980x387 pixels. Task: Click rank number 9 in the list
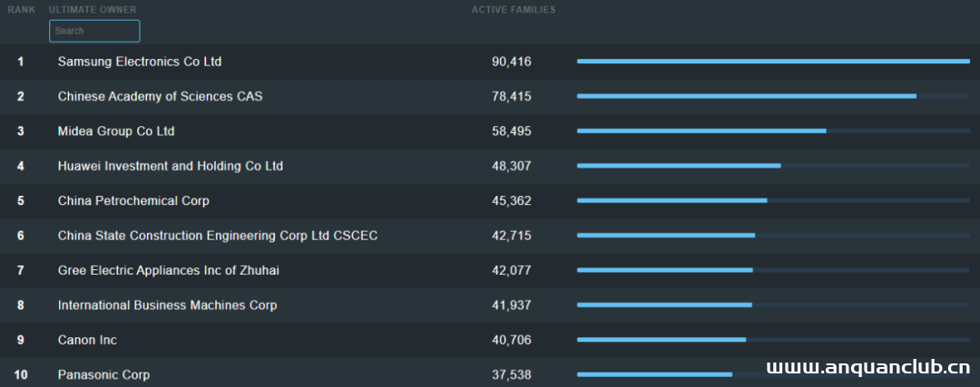(x=21, y=340)
